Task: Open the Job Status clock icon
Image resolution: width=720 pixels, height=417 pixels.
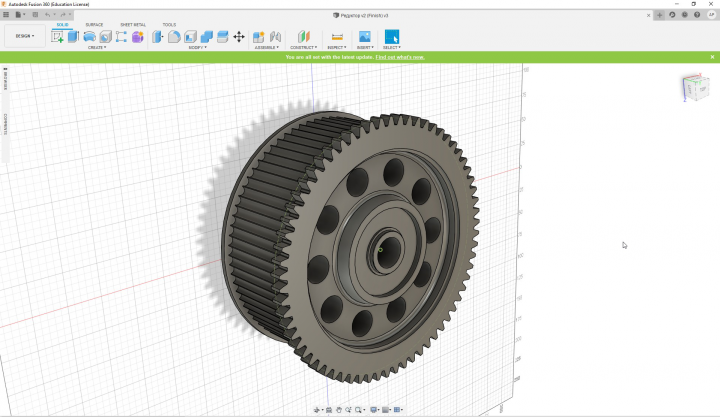Action: (x=685, y=15)
